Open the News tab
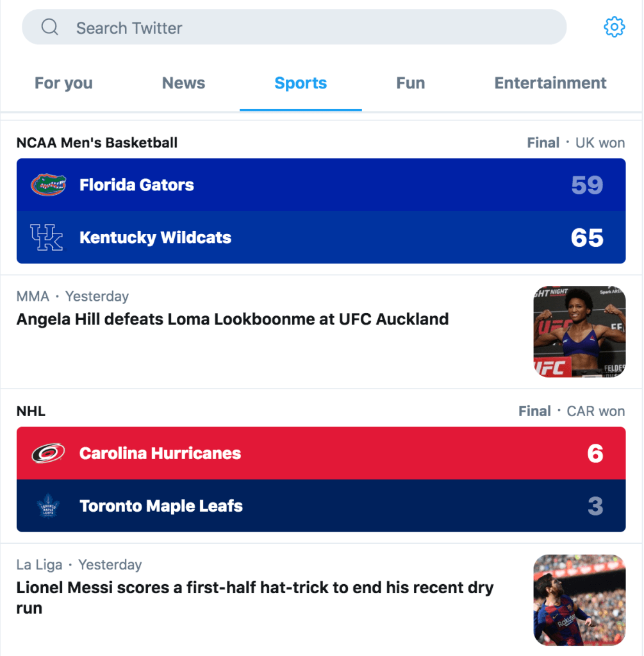 183,83
